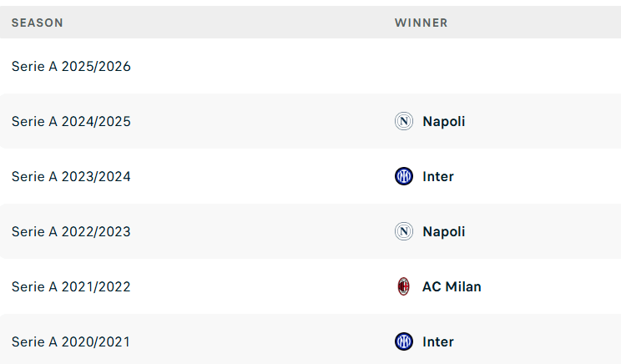Open Serie A 2020/2021 season
The height and width of the screenshot is (364, 621).
[x=71, y=341]
